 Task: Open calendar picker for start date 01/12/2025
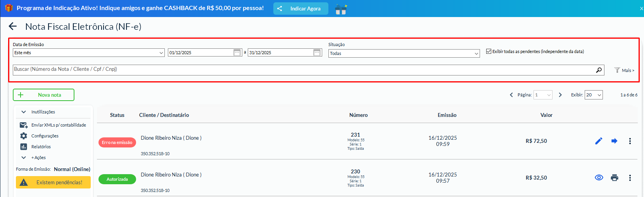(237, 53)
